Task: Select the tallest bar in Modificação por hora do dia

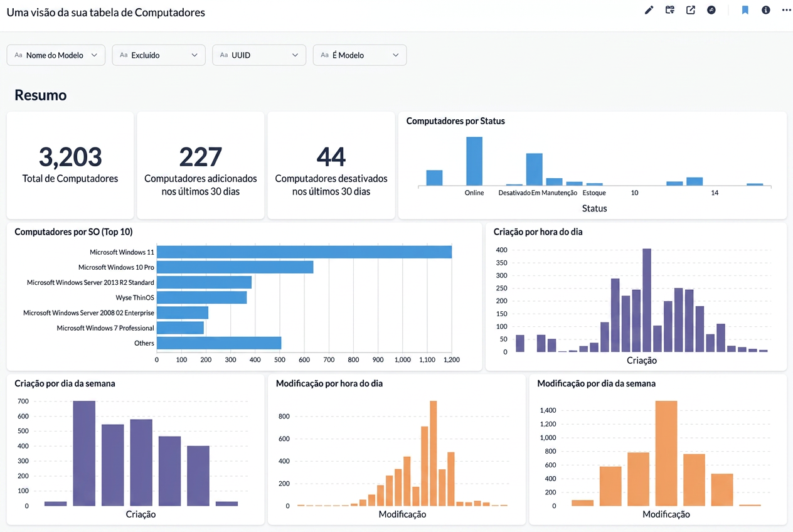Action: pos(433,453)
